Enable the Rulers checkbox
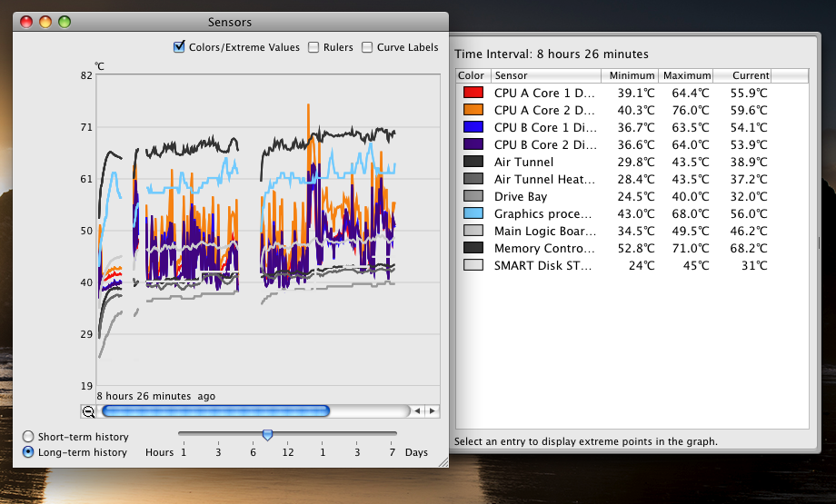Screen dimensions: 836x504 [313, 47]
